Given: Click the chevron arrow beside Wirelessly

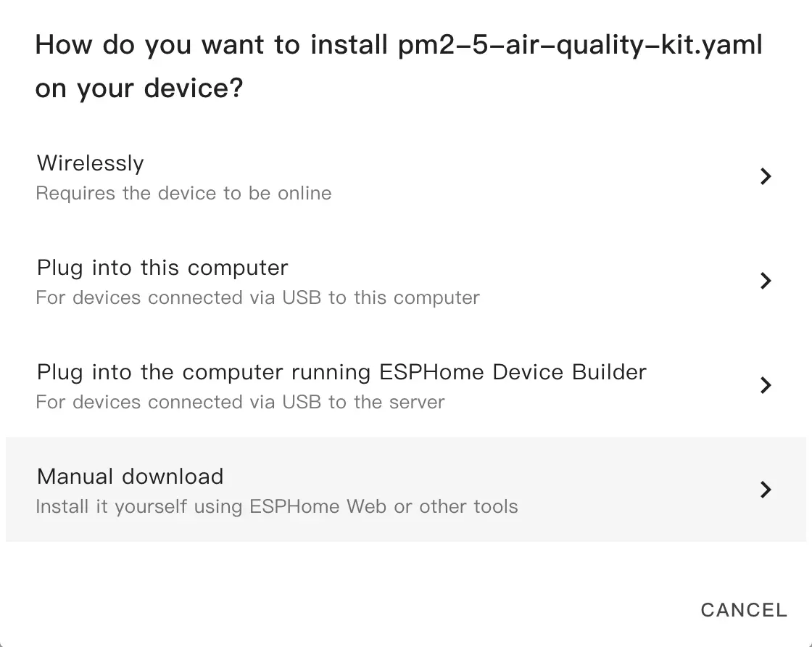Looking at the screenshot, I should 765,176.
